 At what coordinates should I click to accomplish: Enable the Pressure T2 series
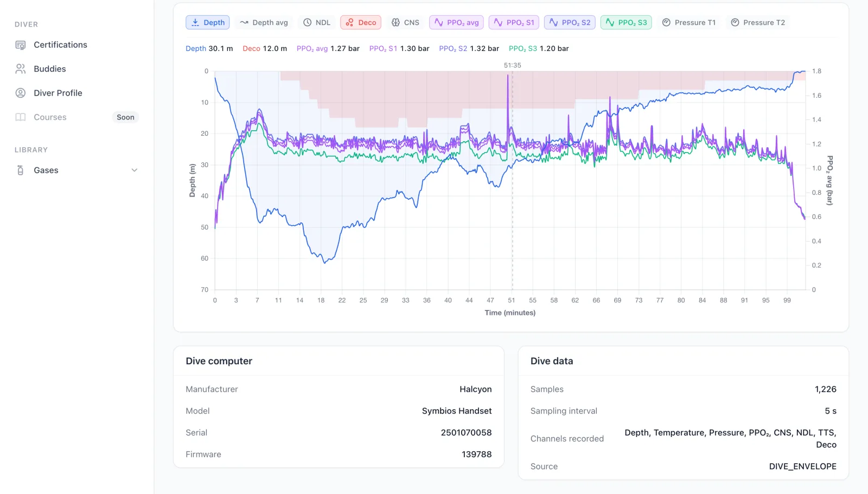pos(758,22)
